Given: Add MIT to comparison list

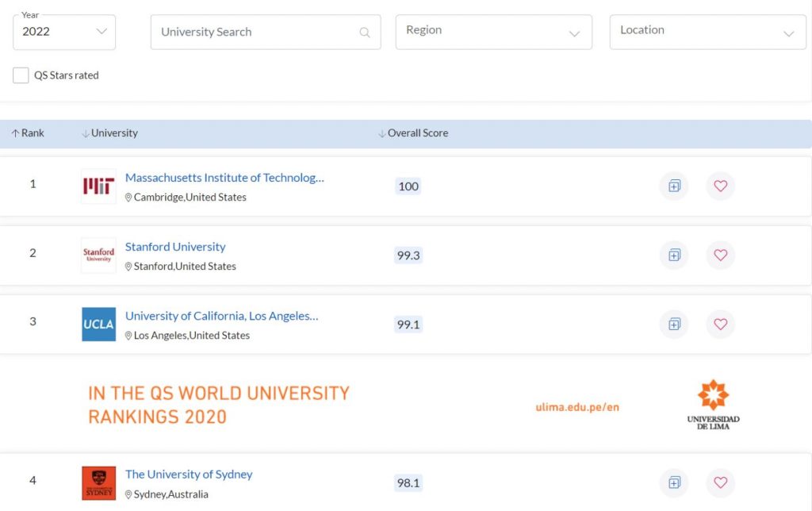Looking at the screenshot, I should click(674, 186).
